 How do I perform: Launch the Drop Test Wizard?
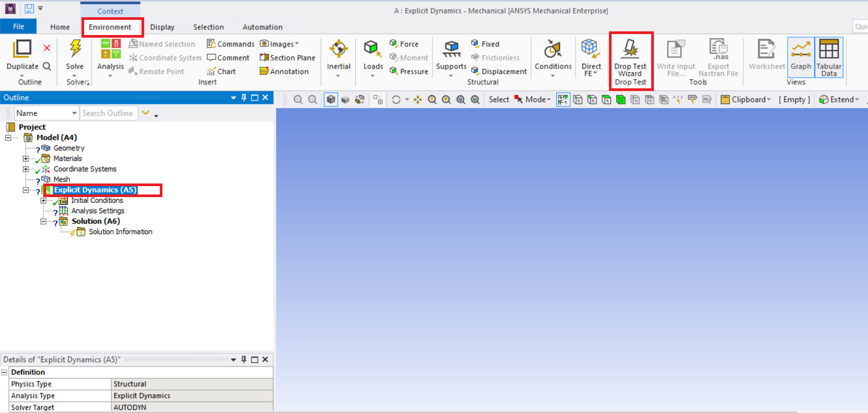630,58
